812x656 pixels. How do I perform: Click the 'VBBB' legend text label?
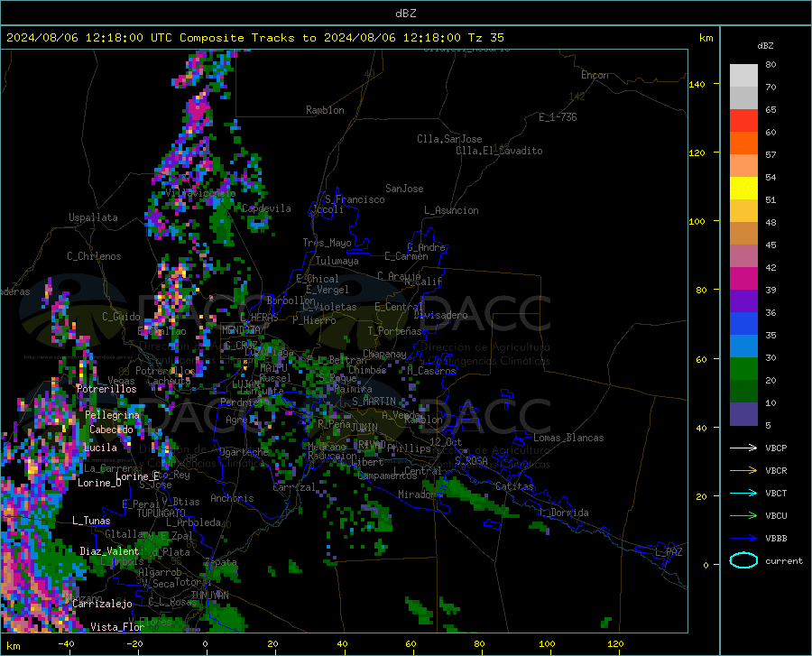[x=776, y=538]
